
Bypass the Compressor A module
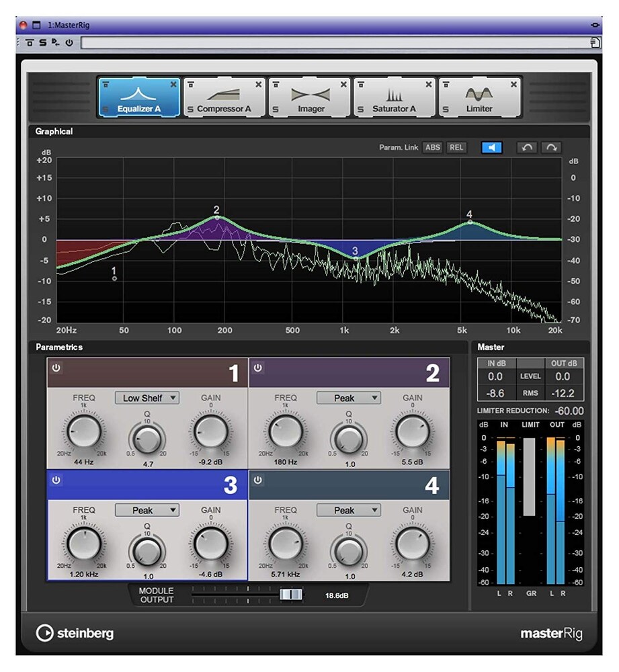(191, 85)
